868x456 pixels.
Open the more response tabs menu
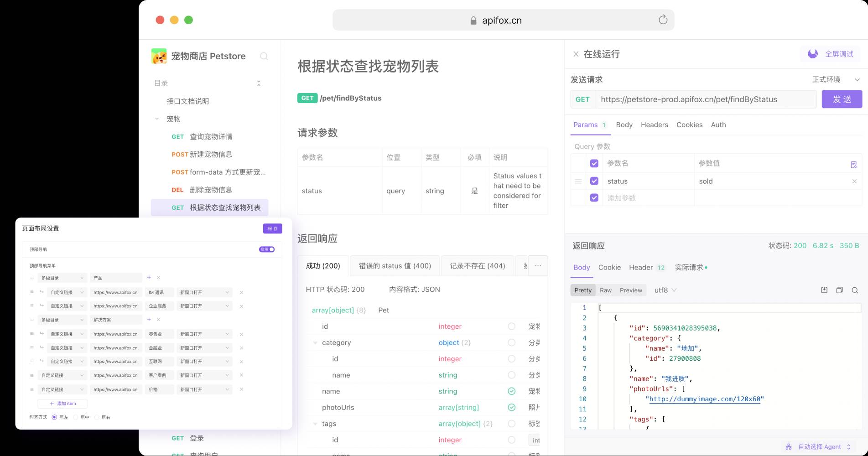[x=538, y=266]
